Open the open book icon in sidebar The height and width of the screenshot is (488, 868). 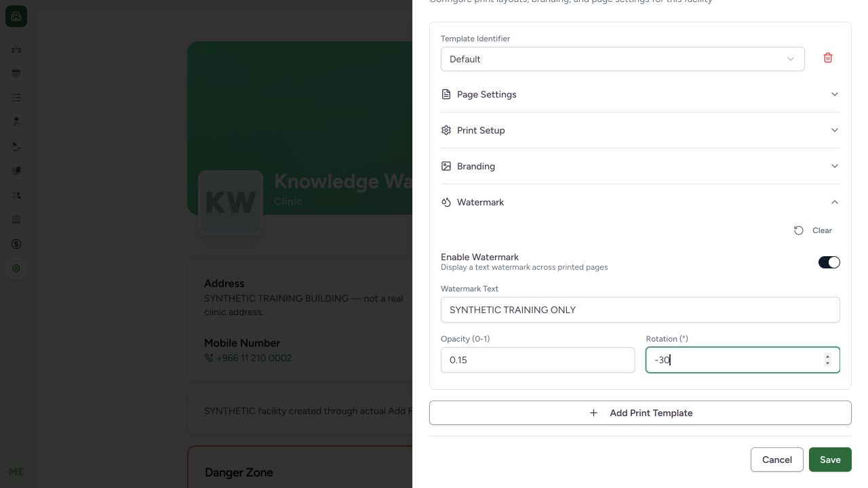coord(16,171)
